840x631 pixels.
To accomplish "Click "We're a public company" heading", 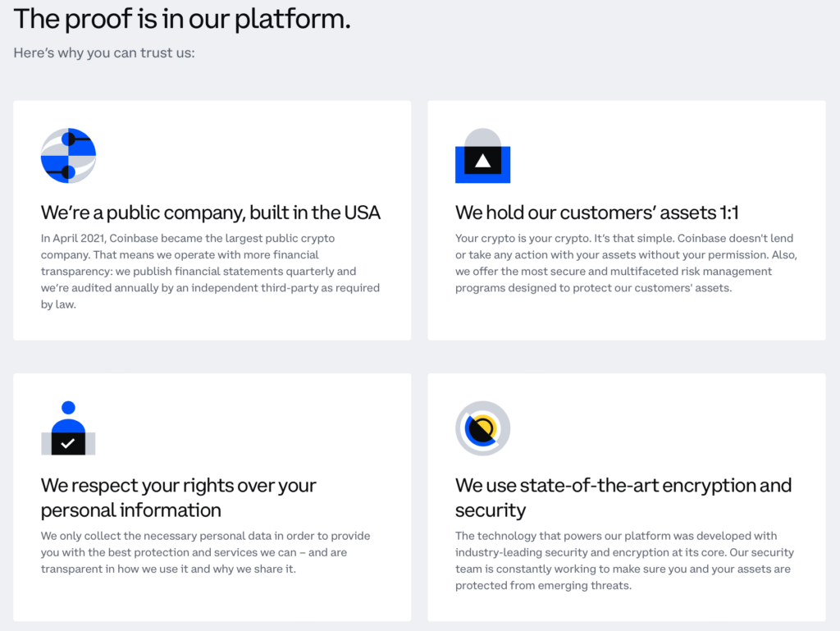I will tap(211, 213).
